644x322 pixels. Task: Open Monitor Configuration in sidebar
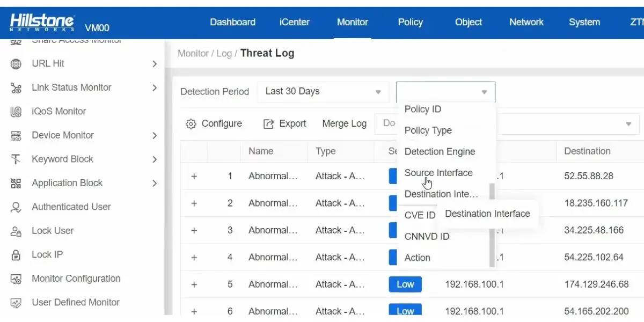click(x=76, y=279)
